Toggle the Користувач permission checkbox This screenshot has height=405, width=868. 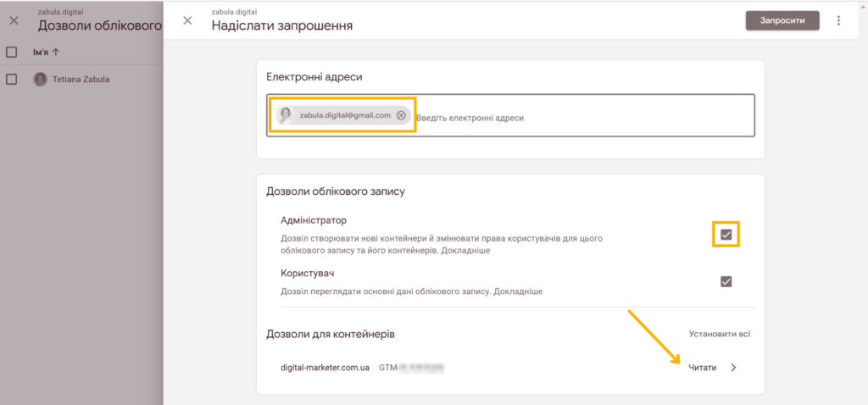coord(726,281)
